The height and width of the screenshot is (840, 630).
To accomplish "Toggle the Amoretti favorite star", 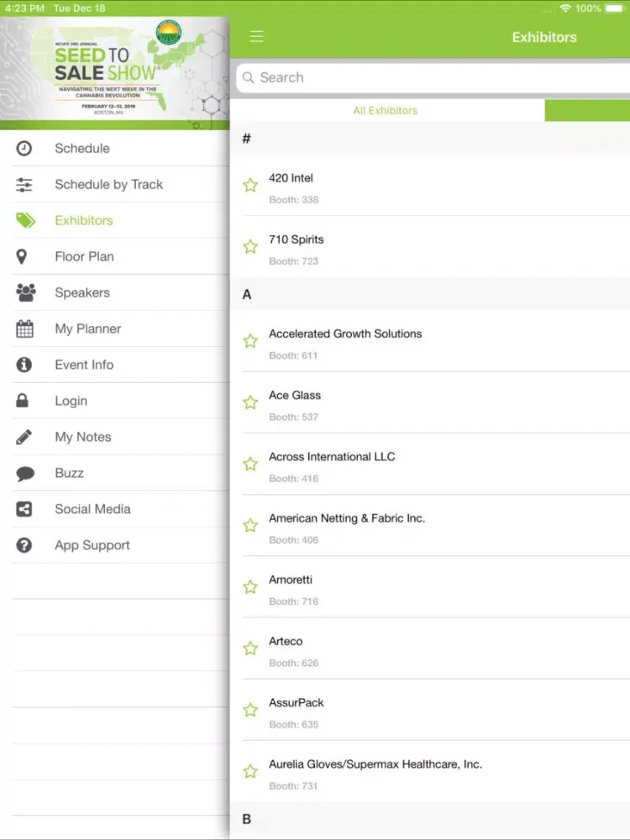I will pos(250,587).
